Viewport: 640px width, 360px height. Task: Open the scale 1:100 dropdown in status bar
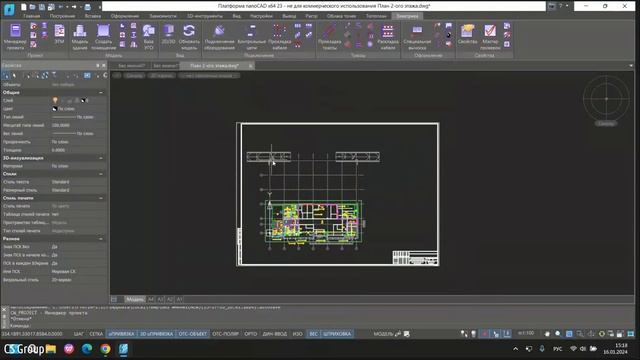[527, 333]
